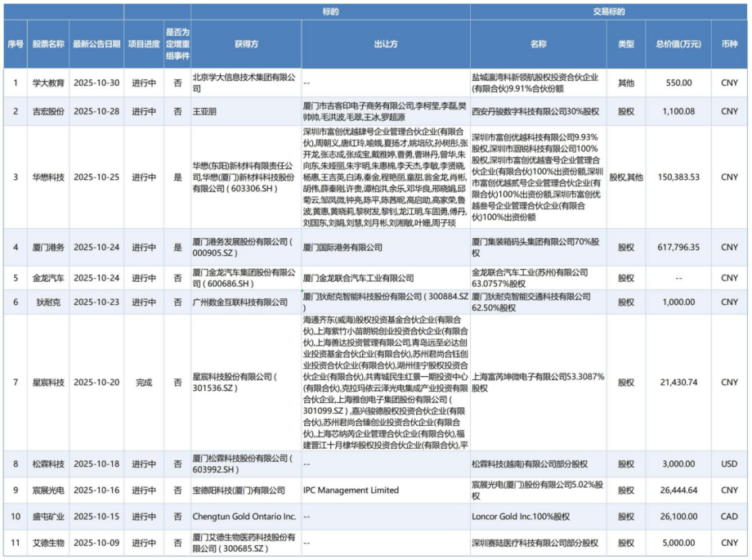Select the stock name 吉宏股份
The height and width of the screenshot is (560, 752).
(48, 111)
